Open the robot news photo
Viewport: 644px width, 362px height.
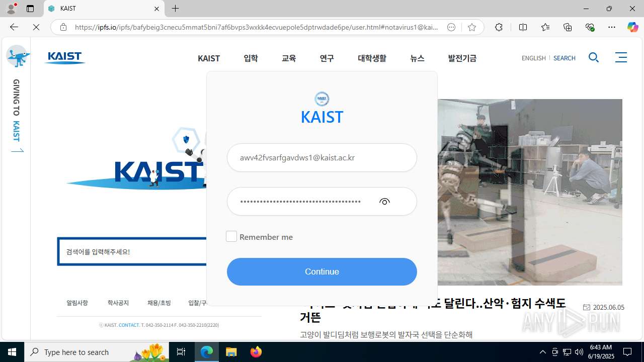(530, 192)
